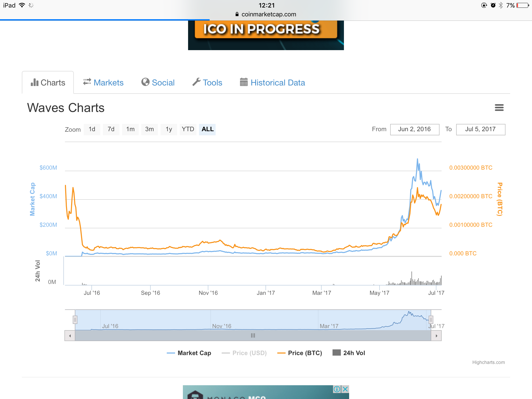
Task: Select the YTD zoom range
Action: point(188,129)
